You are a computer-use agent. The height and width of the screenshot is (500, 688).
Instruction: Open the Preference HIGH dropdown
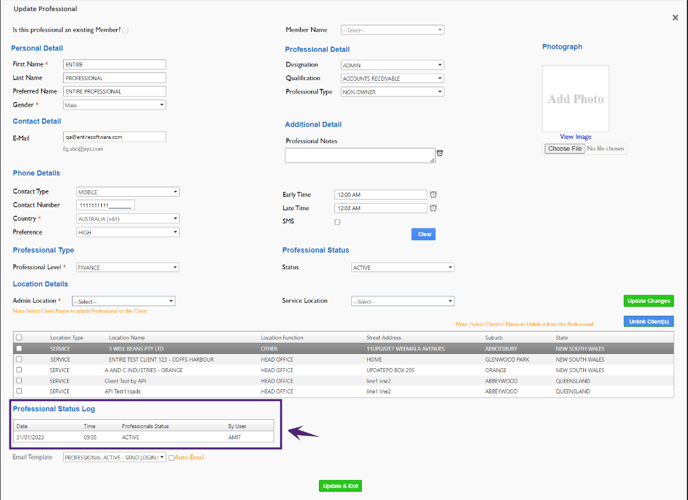click(128, 232)
